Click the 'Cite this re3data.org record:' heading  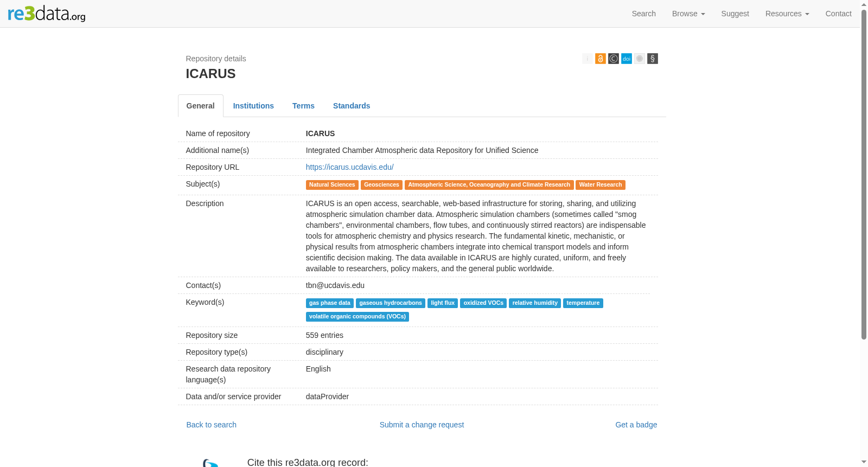point(308,462)
